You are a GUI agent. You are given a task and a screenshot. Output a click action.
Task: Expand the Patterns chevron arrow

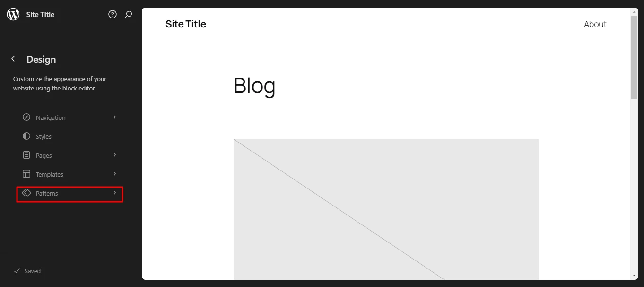click(x=115, y=193)
